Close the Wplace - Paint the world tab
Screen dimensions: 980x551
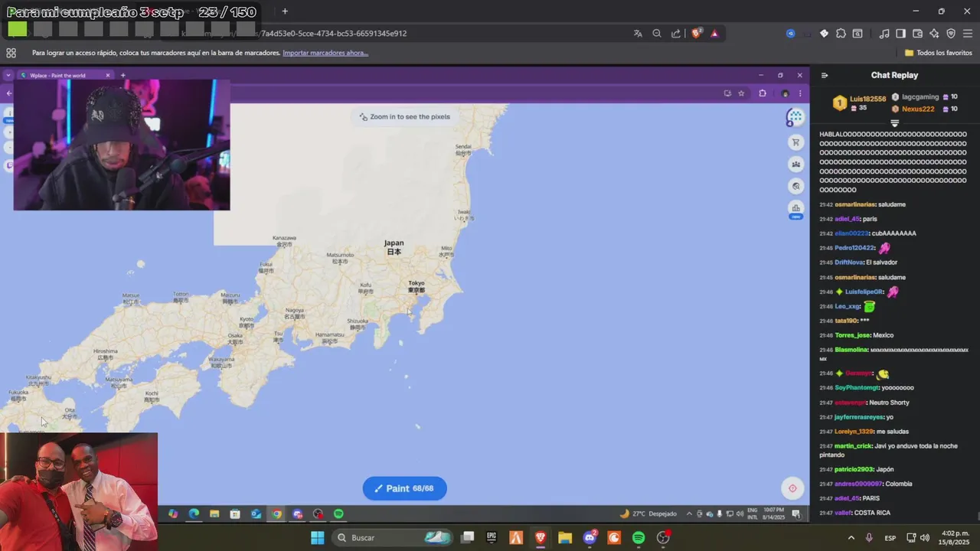point(108,75)
